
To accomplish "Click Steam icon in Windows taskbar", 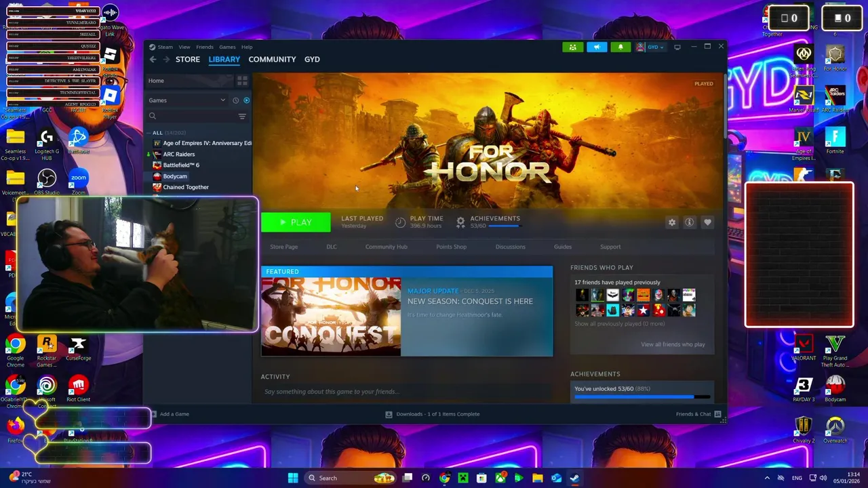I will point(574,478).
